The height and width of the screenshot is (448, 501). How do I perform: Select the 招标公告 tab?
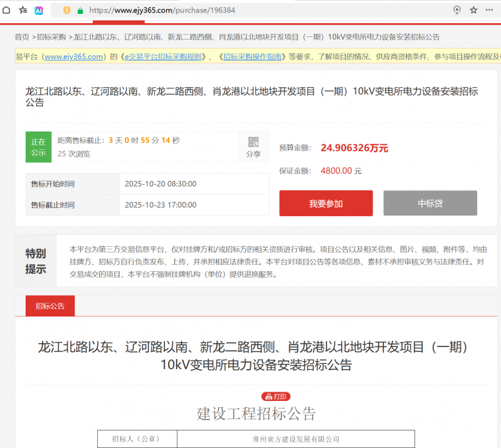pyautogui.click(x=50, y=306)
